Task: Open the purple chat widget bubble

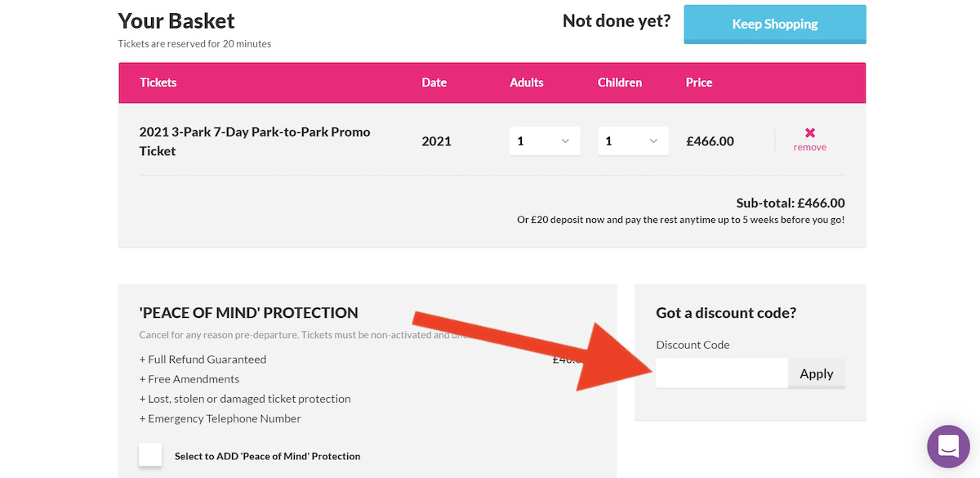Action: tap(948, 446)
